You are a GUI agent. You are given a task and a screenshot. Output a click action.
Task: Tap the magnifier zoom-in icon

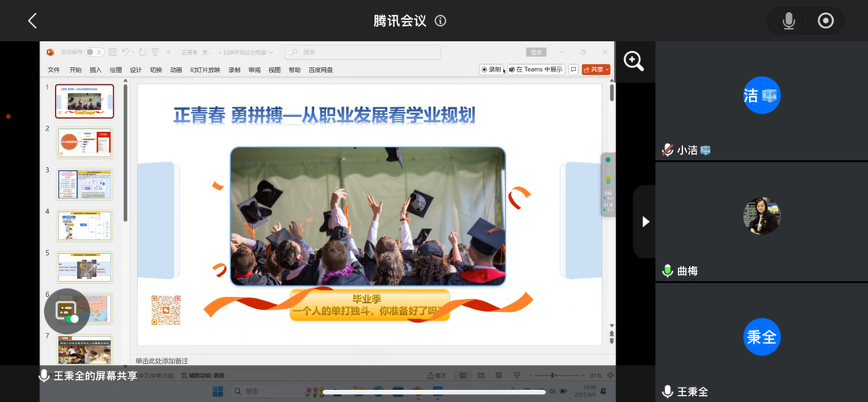(x=634, y=61)
